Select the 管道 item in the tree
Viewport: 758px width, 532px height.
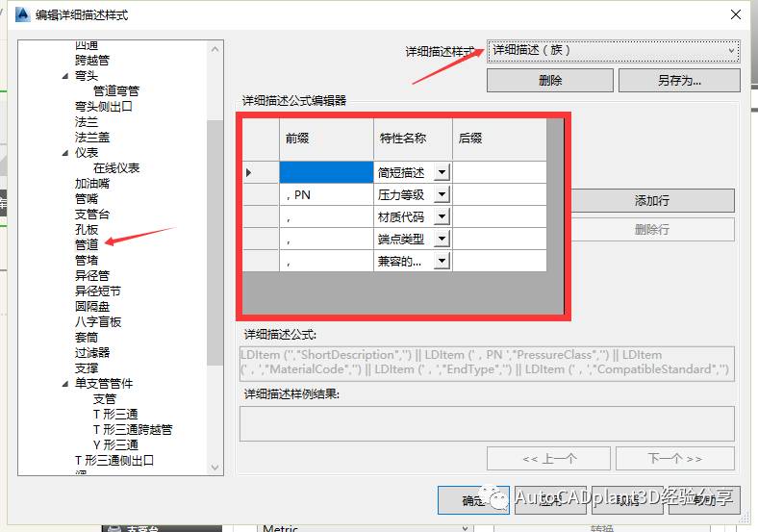pos(87,244)
